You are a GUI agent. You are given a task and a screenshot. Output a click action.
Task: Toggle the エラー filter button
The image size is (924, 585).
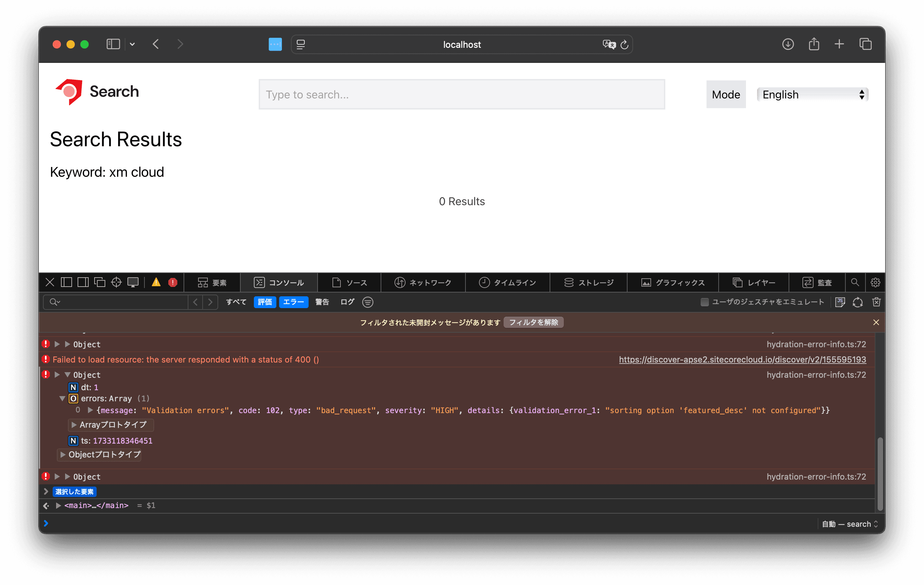click(x=294, y=302)
